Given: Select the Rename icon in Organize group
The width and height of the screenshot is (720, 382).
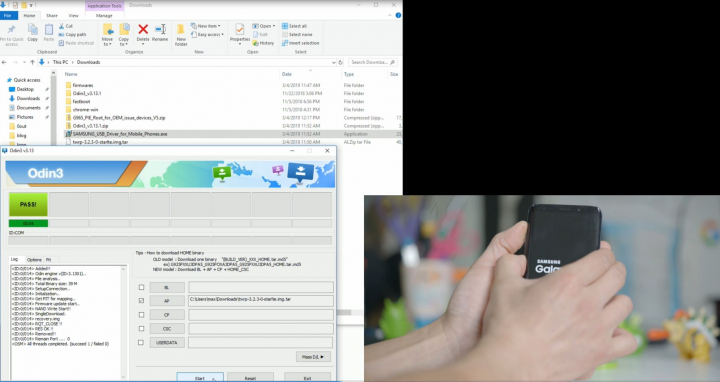Looking at the screenshot, I should tap(160, 29).
